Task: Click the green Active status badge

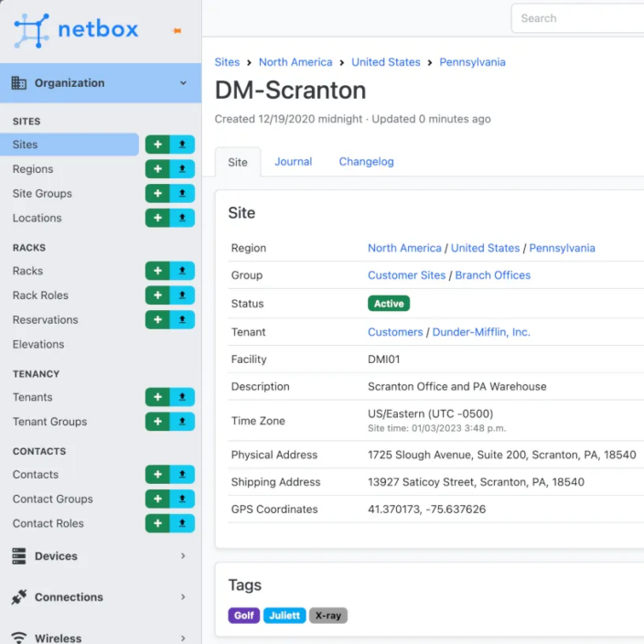Action: point(389,304)
